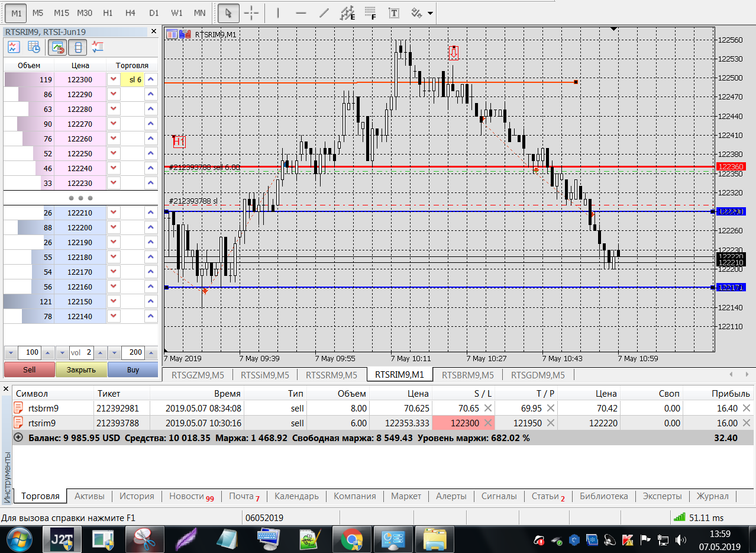The image size is (756, 553).
Task: Open the История tab
Action: pos(137,496)
